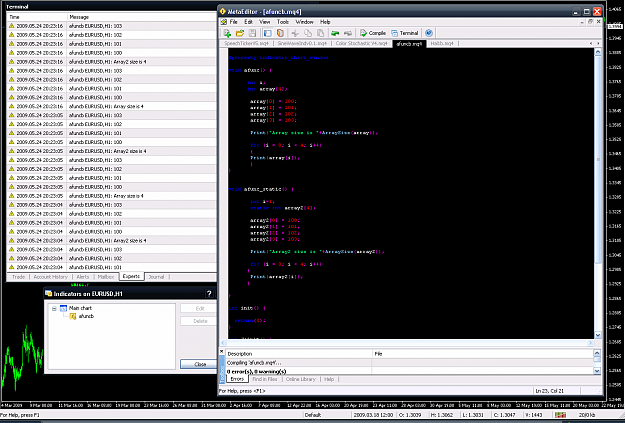Collapse the Main chart tree node

54,308
